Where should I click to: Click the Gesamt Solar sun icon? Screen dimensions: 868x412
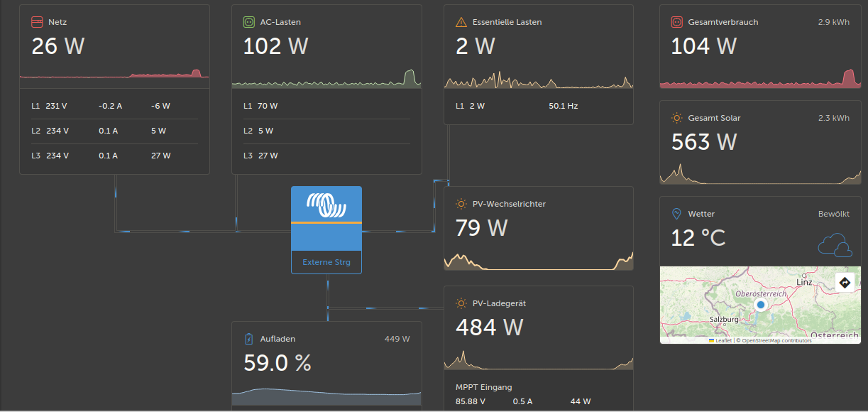[x=676, y=118]
